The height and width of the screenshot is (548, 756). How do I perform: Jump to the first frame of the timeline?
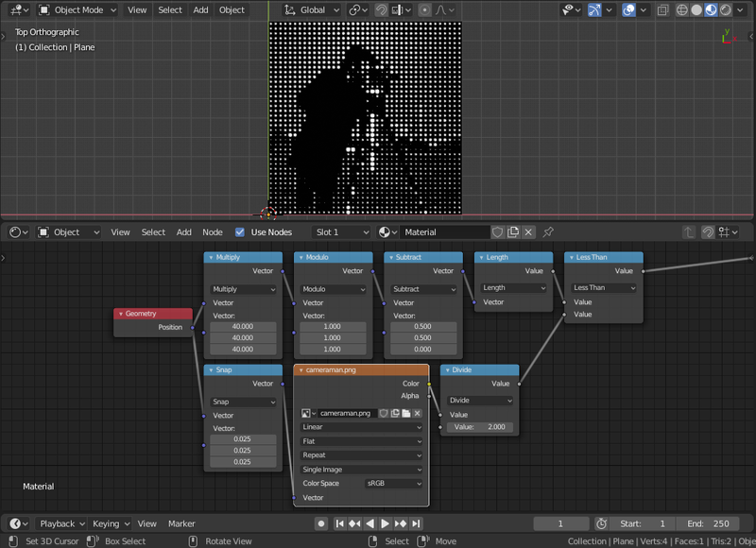[339, 523]
